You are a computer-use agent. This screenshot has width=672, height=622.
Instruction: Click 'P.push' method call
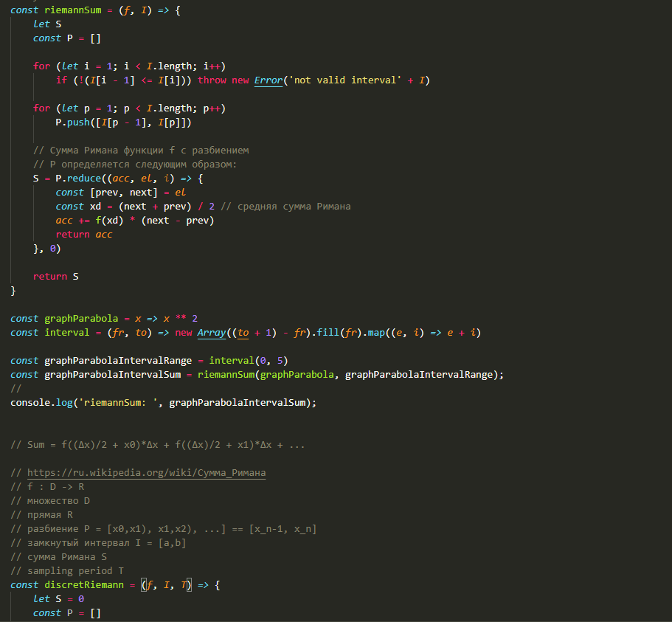coord(72,122)
